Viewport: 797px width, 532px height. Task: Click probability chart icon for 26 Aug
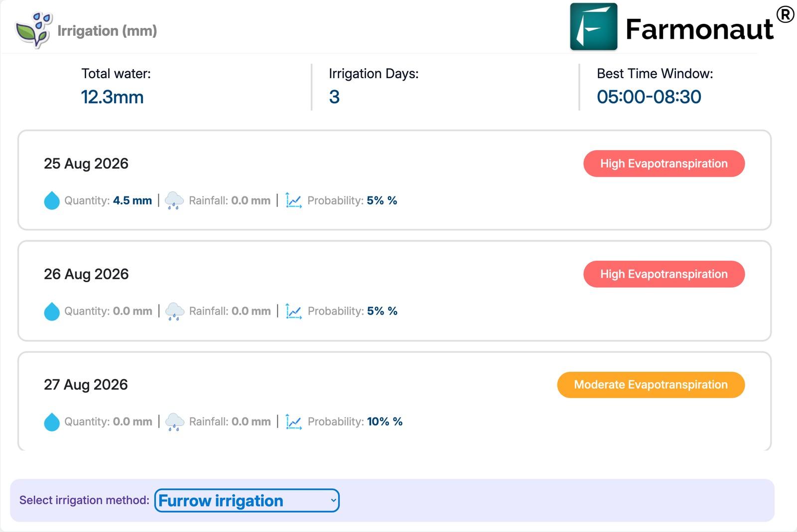coord(293,311)
